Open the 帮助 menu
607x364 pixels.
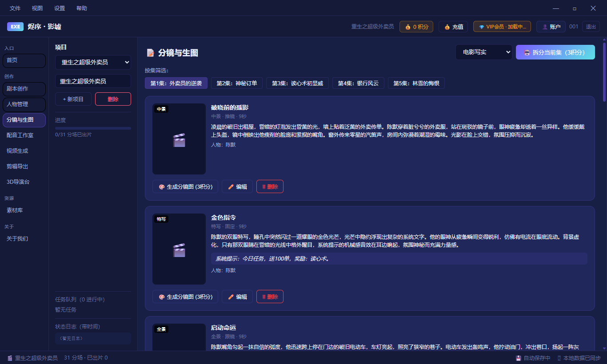coord(82,8)
